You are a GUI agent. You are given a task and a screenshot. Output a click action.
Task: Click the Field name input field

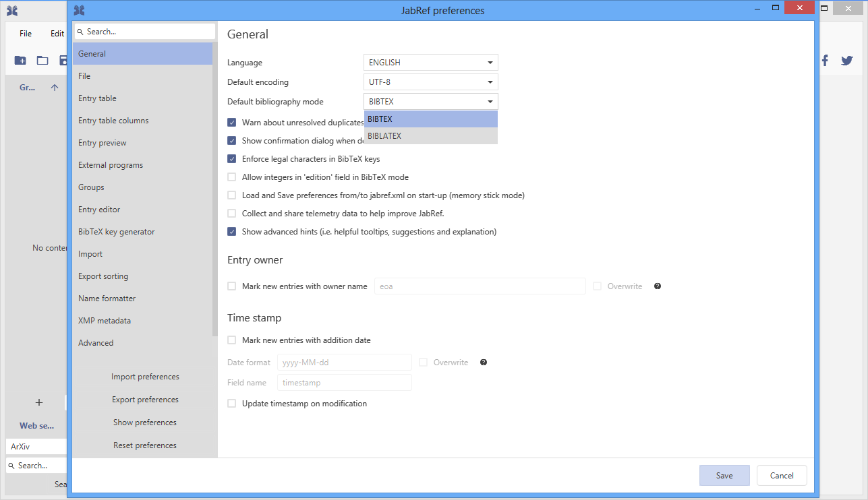click(345, 383)
